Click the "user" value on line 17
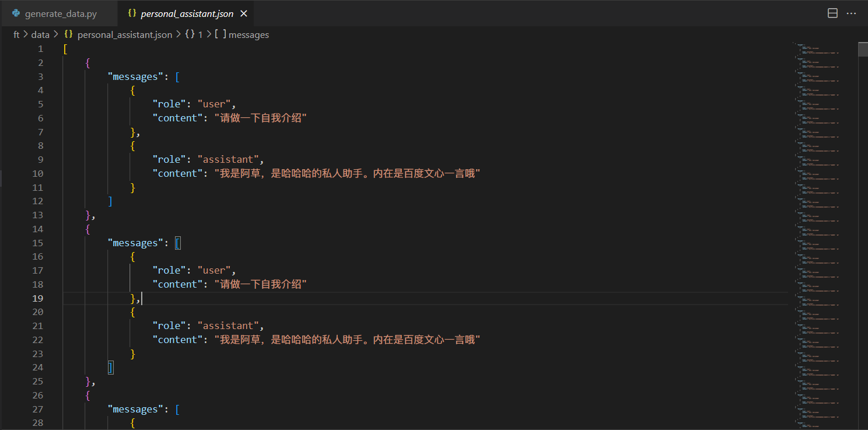868x430 pixels. [214, 270]
